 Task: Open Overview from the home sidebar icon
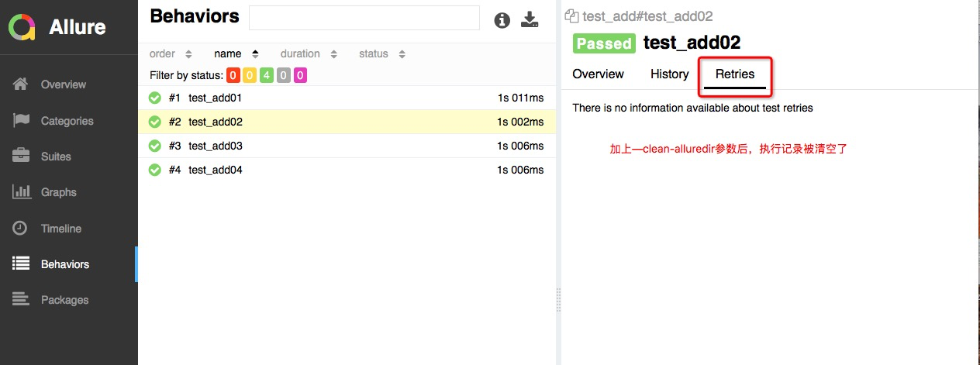(x=21, y=84)
